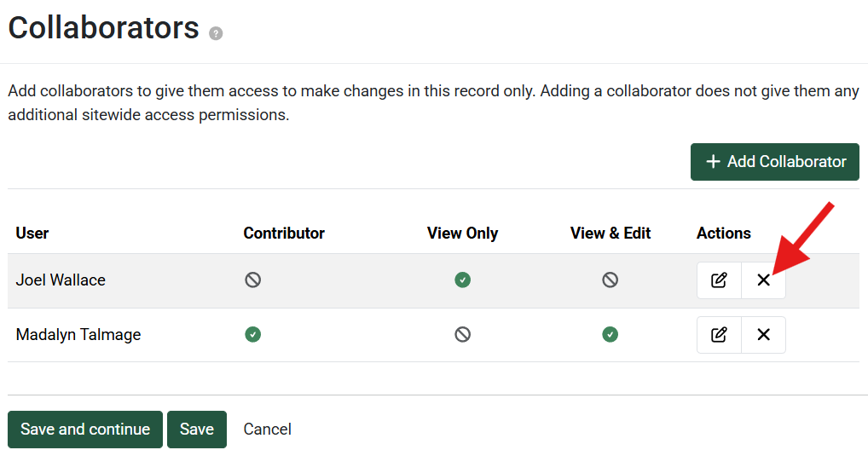This screenshot has width=868, height=450.
Task: Click Madalyn Talmage's Contributor checkmark
Action: coord(252,334)
